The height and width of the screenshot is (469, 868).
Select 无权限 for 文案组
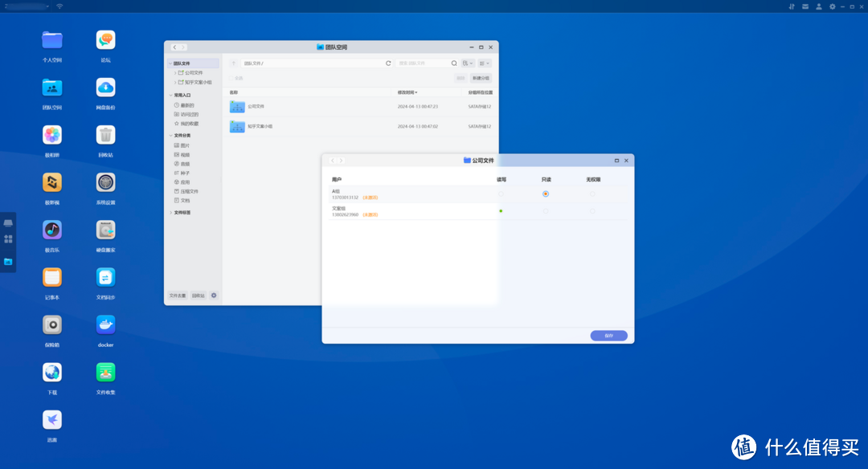pos(592,211)
